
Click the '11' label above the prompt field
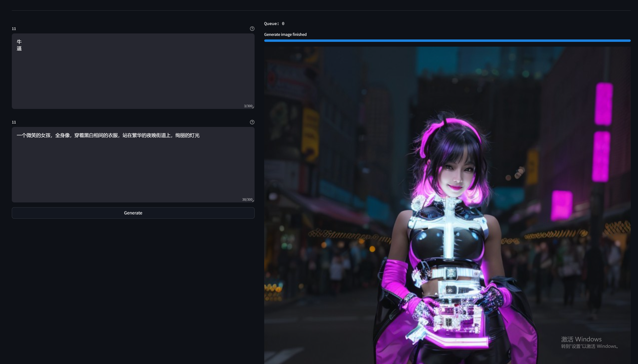(x=14, y=122)
